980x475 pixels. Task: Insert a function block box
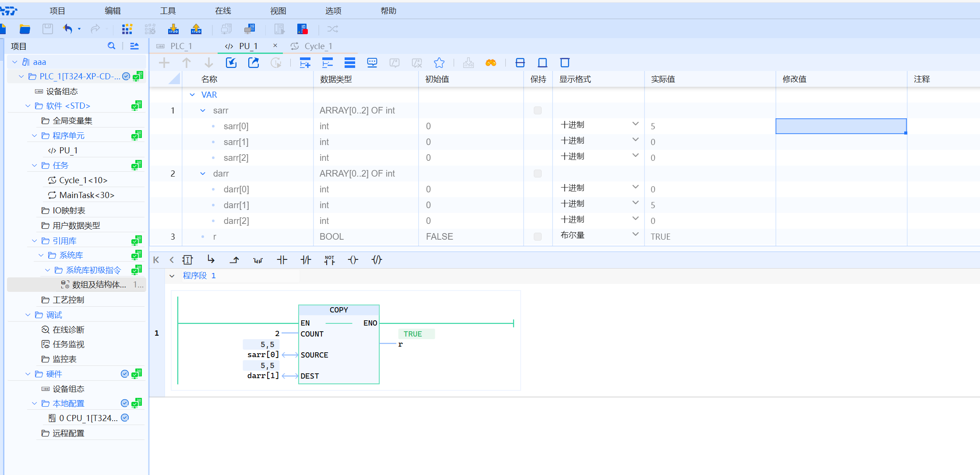coord(187,260)
